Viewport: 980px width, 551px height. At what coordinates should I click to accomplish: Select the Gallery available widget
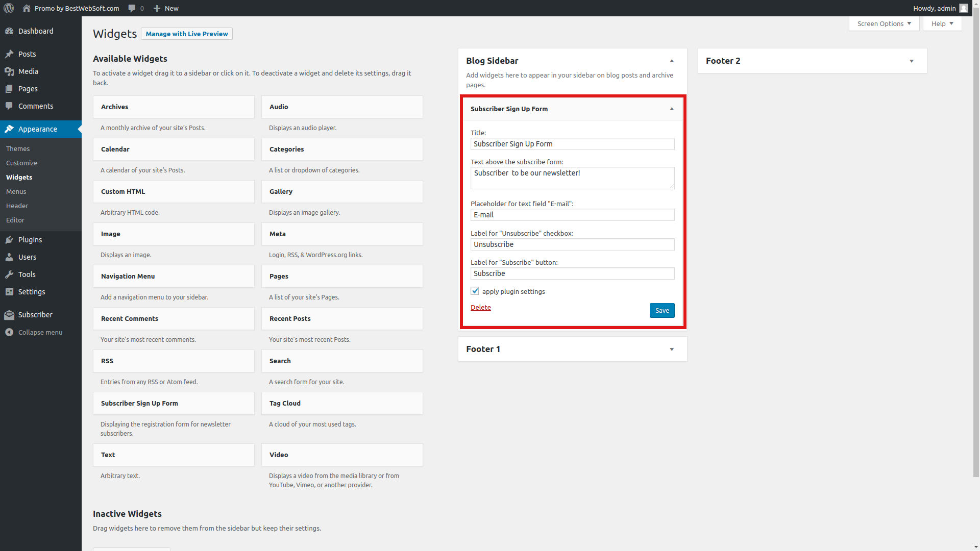[x=342, y=191]
